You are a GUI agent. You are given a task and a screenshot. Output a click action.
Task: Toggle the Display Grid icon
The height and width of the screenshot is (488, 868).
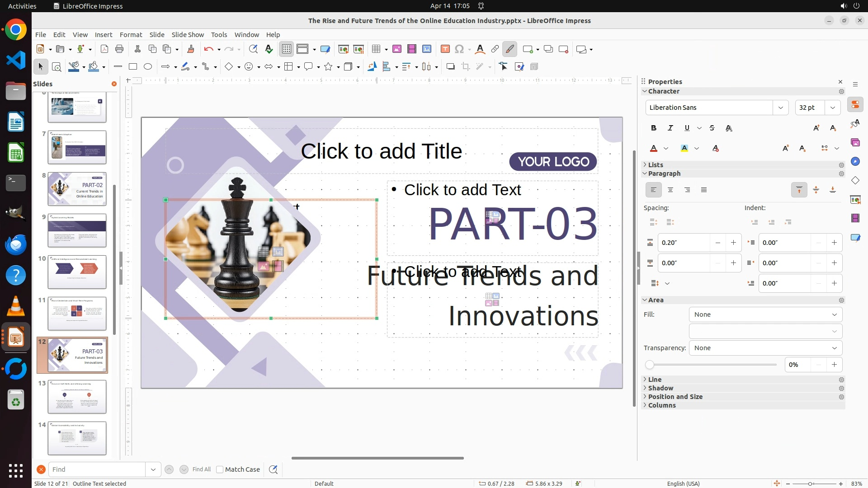coord(287,49)
